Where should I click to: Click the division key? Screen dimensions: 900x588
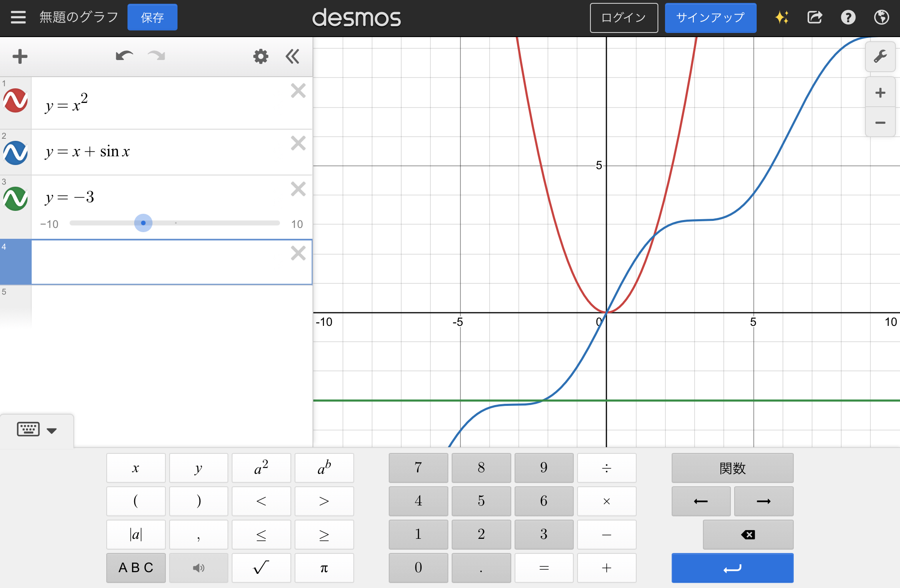607,468
